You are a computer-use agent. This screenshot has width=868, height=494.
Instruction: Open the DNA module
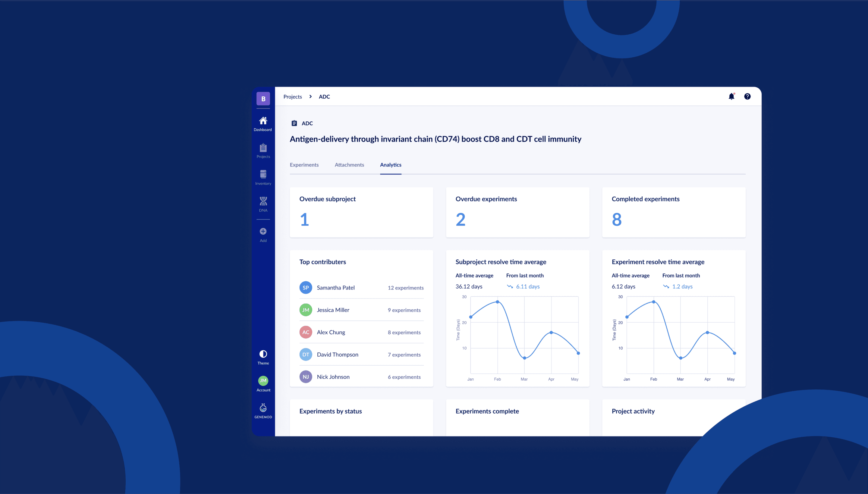pos(263,202)
